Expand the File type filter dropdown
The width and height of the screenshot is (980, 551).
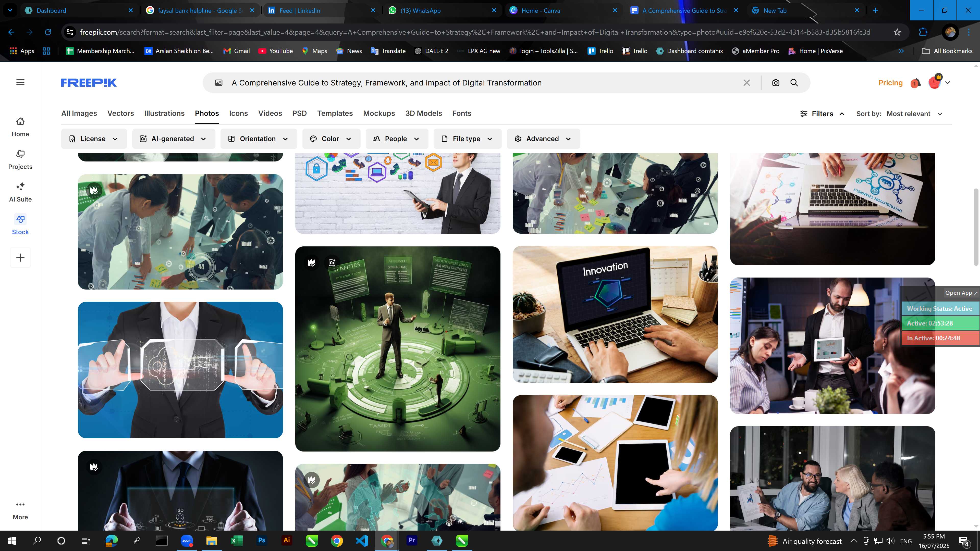(468, 139)
